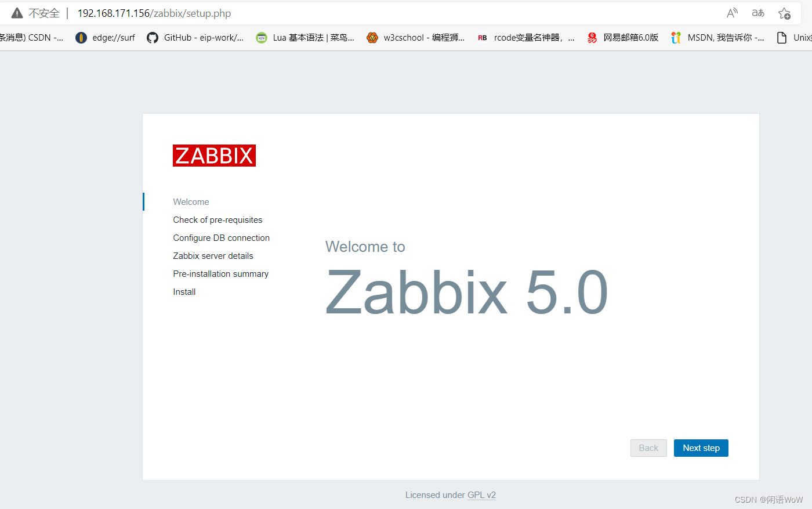The image size is (812, 509).
Task: Click the edge://surf bookmark icon
Action: pyautogui.click(x=81, y=37)
